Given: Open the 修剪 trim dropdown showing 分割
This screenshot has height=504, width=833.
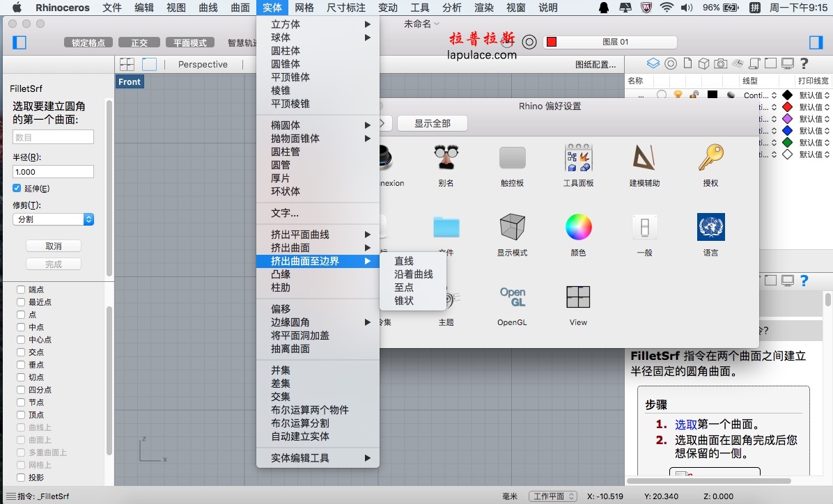Looking at the screenshot, I should (x=53, y=219).
